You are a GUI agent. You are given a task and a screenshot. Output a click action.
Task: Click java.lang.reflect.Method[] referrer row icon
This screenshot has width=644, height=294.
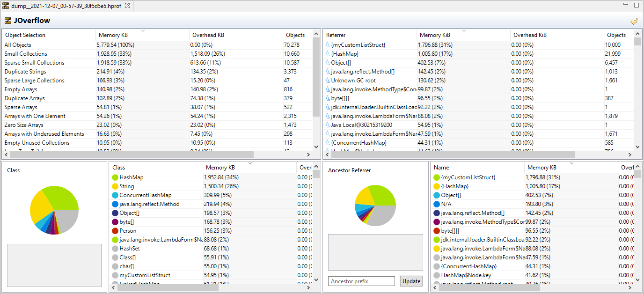click(328, 72)
